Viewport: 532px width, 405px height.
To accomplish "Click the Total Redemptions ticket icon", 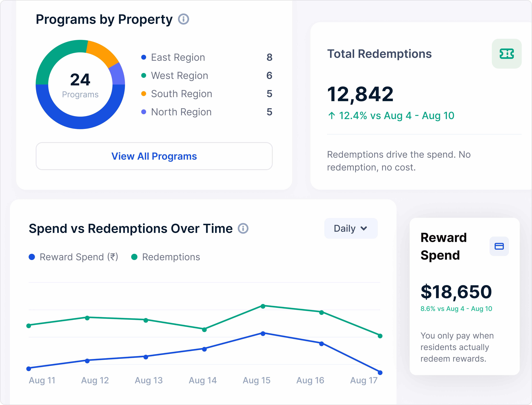I will click(507, 54).
